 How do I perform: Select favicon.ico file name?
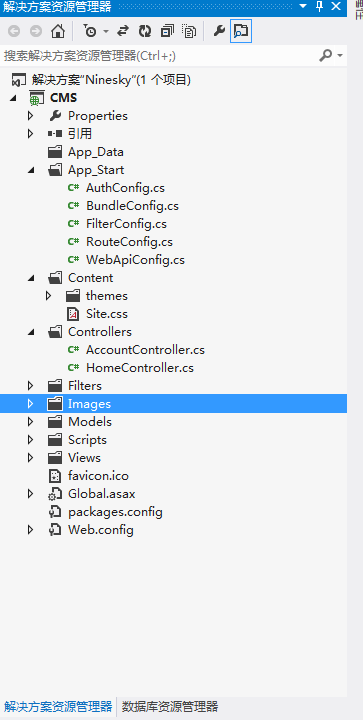[x=98, y=476]
